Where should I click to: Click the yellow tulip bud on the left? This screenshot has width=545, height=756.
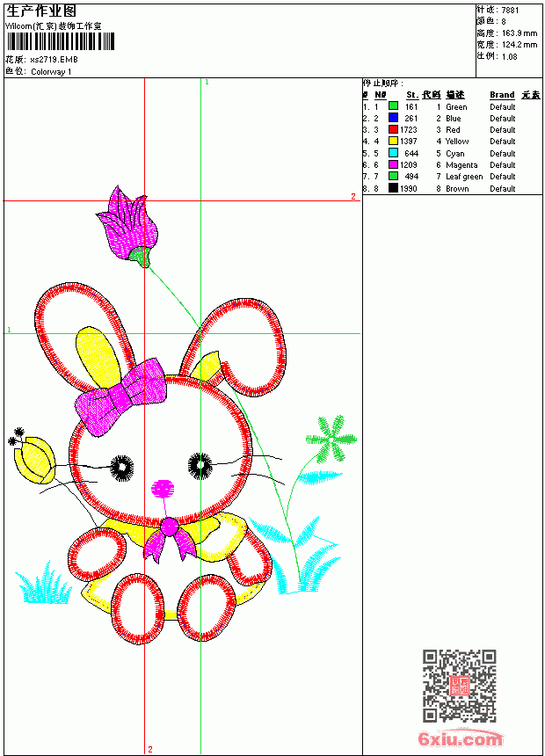[35, 460]
